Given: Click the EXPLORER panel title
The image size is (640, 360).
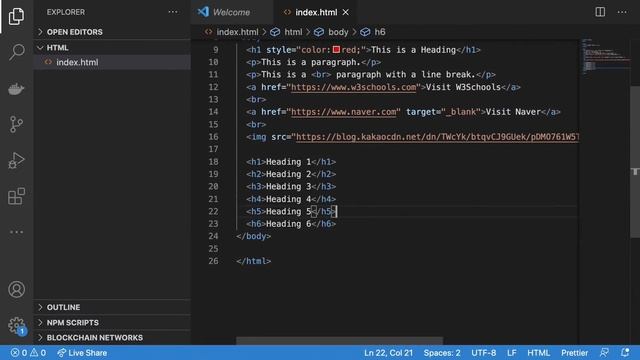Looking at the screenshot, I should coord(66,12).
